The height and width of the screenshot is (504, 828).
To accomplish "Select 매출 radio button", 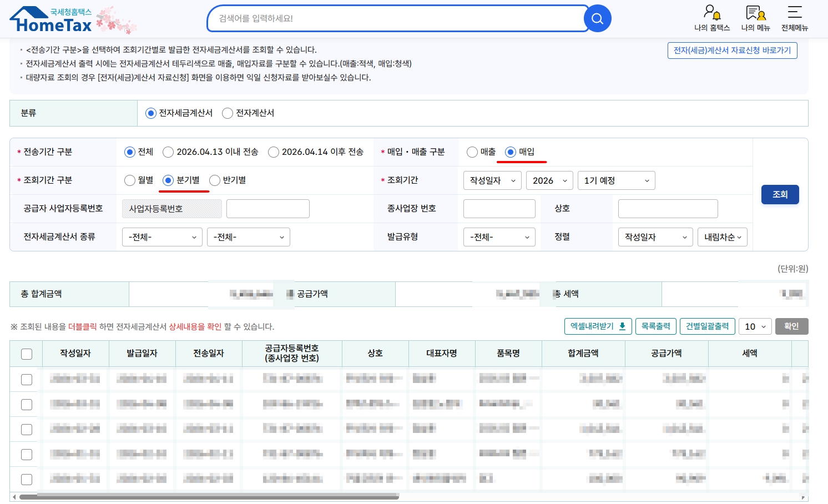I will click(x=472, y=152).
